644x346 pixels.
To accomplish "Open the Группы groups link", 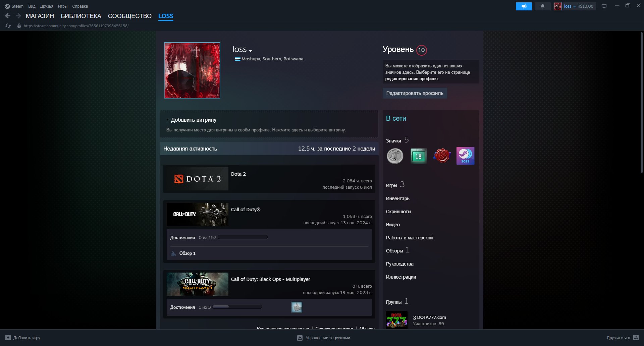I will point(394,302).
